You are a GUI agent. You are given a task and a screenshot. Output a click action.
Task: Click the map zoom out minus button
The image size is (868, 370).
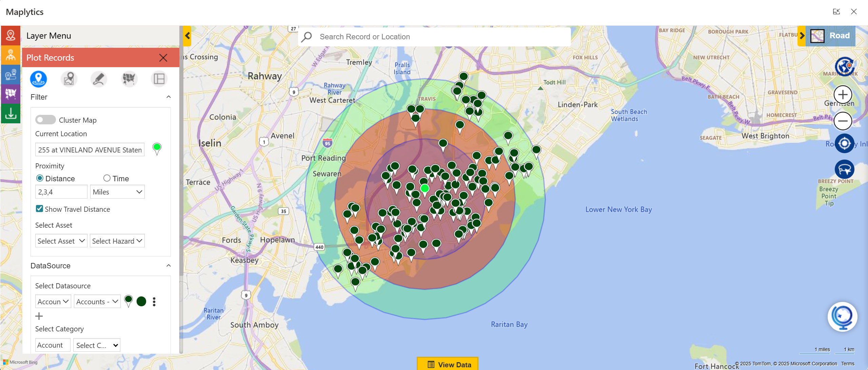(x=843, y=121)
